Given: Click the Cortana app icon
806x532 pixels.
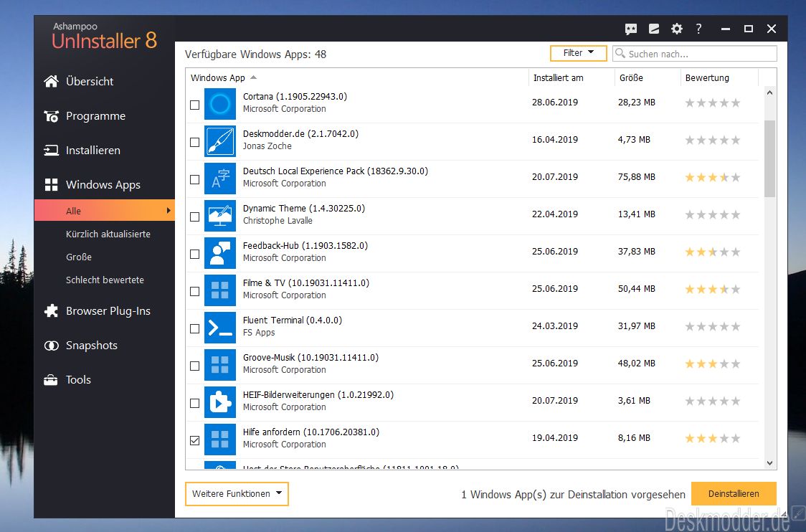Looking at the screenshot, I should point(220,104).
